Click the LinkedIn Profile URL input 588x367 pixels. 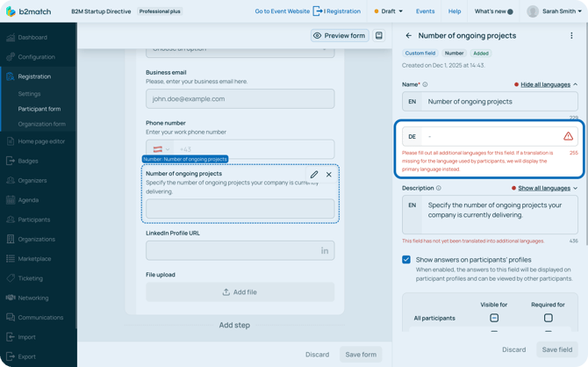click(240, 250)
